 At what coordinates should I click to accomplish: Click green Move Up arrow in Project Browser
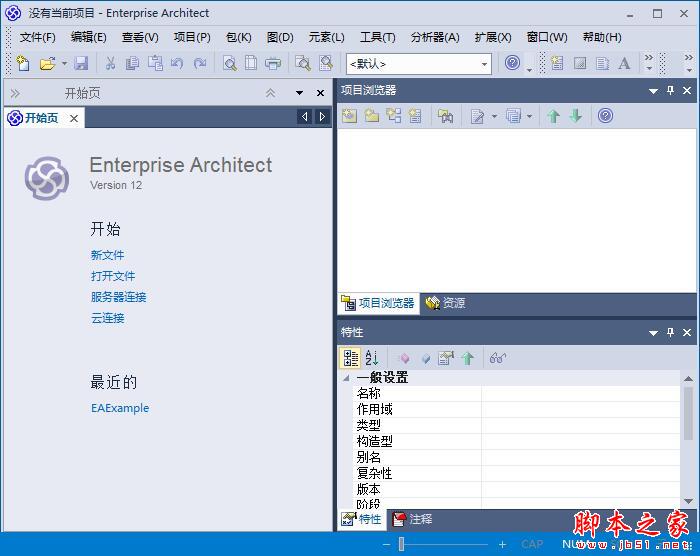[554, 116]
